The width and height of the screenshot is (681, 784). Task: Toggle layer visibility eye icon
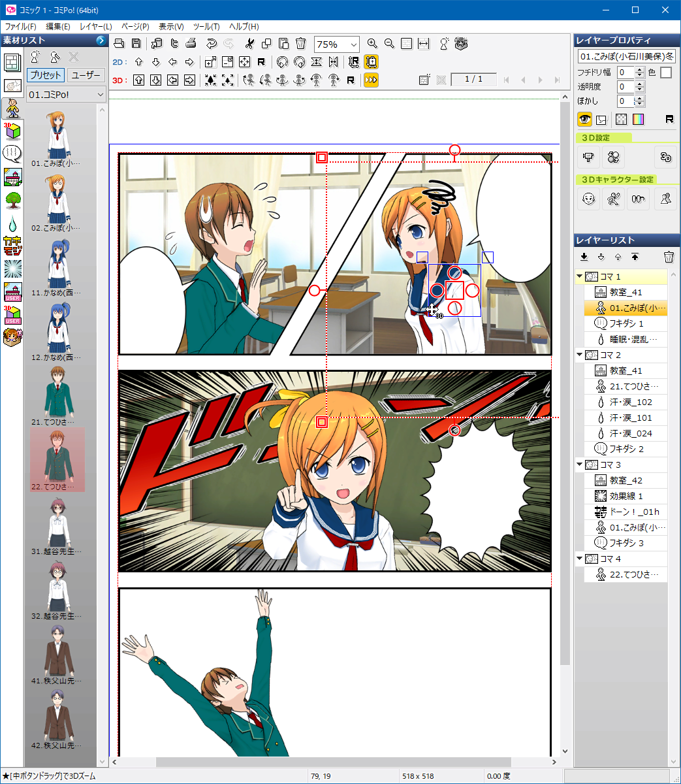(584, 119)
